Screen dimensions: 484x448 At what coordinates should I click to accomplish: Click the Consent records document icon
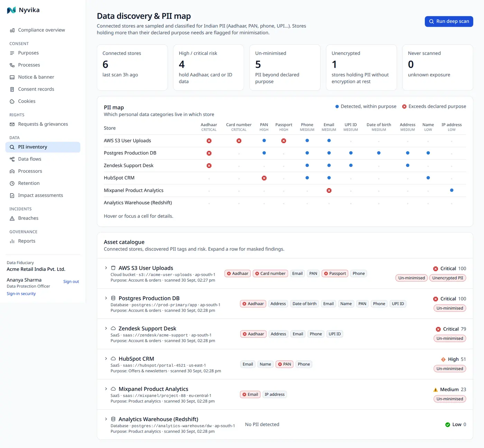tap(12, 89)
